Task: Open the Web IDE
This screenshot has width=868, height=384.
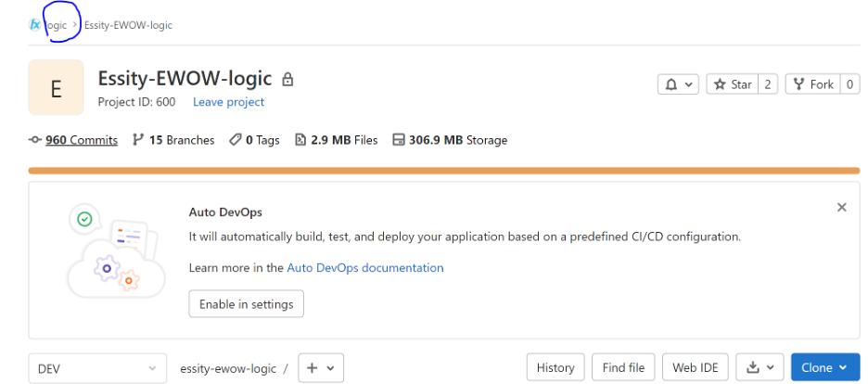Action: click(696, 368)
